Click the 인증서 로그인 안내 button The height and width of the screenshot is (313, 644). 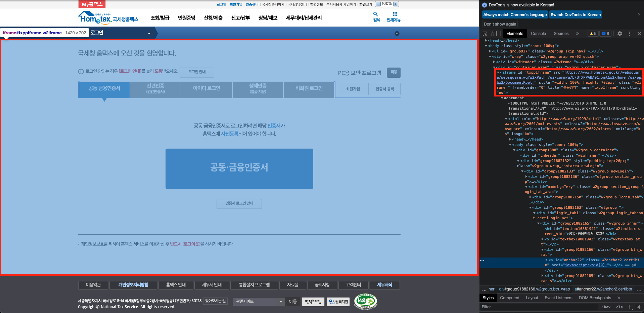tap(239, 203)
